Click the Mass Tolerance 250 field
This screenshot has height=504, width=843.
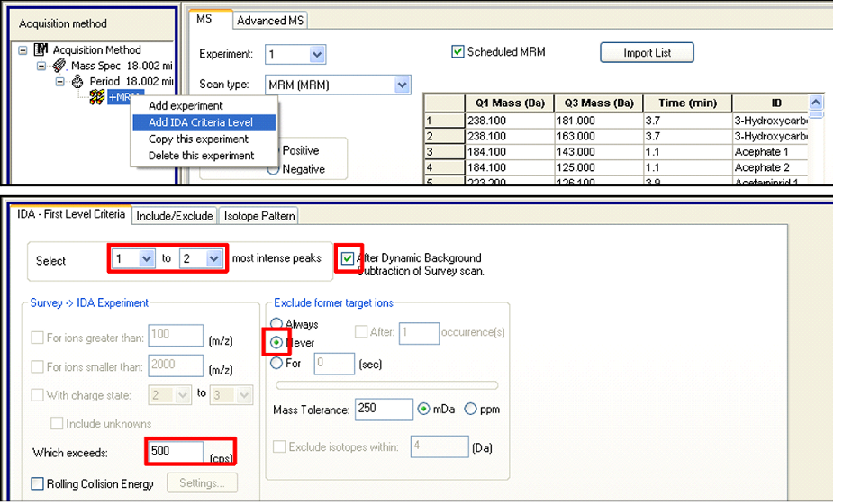384,409
